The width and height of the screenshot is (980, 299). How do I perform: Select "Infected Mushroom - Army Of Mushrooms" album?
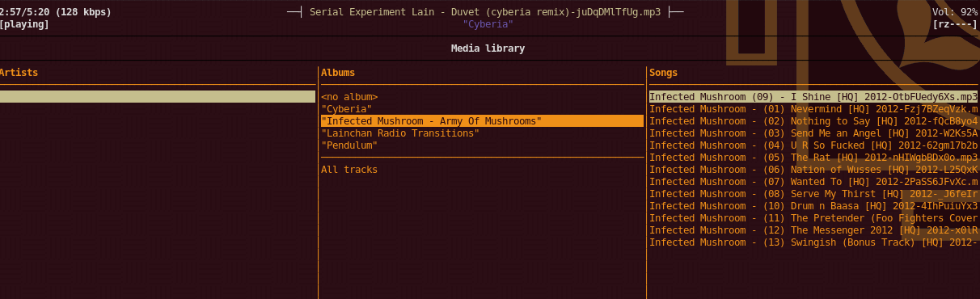tap(482, 121)
